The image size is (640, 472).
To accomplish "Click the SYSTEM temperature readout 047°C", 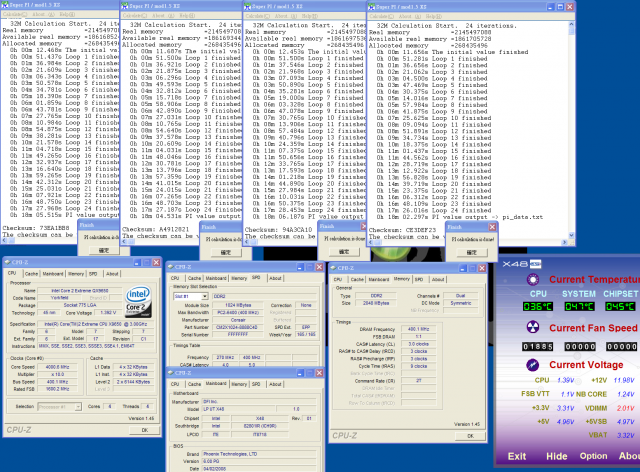I will pyautogui.click(x=579, y=307).
